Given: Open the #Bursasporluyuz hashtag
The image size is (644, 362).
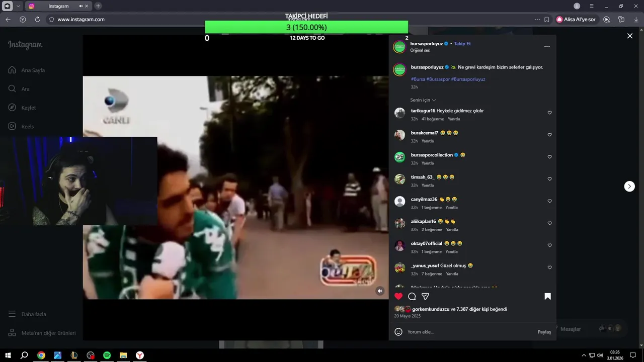Looking at the screenshot, I should 468,79.
